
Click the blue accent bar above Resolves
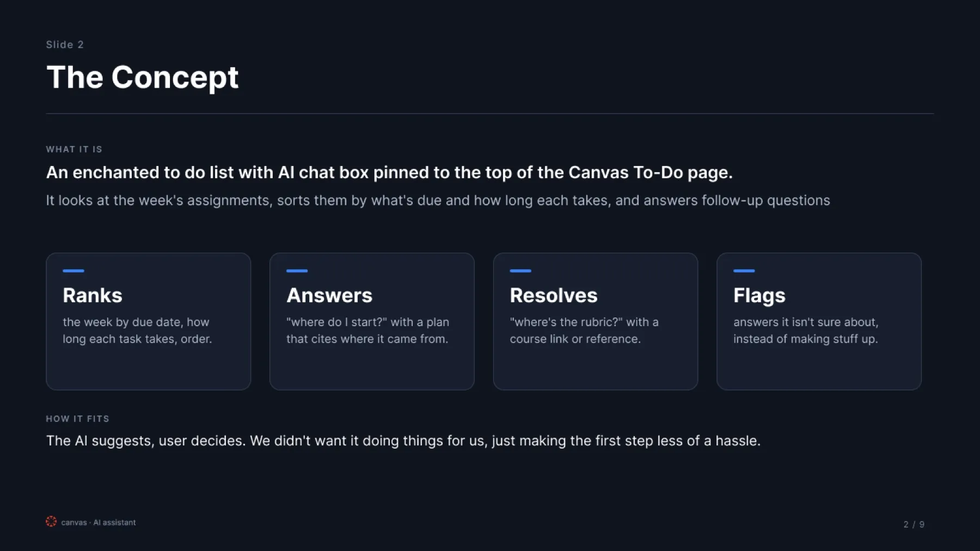(x=520, y=271)
